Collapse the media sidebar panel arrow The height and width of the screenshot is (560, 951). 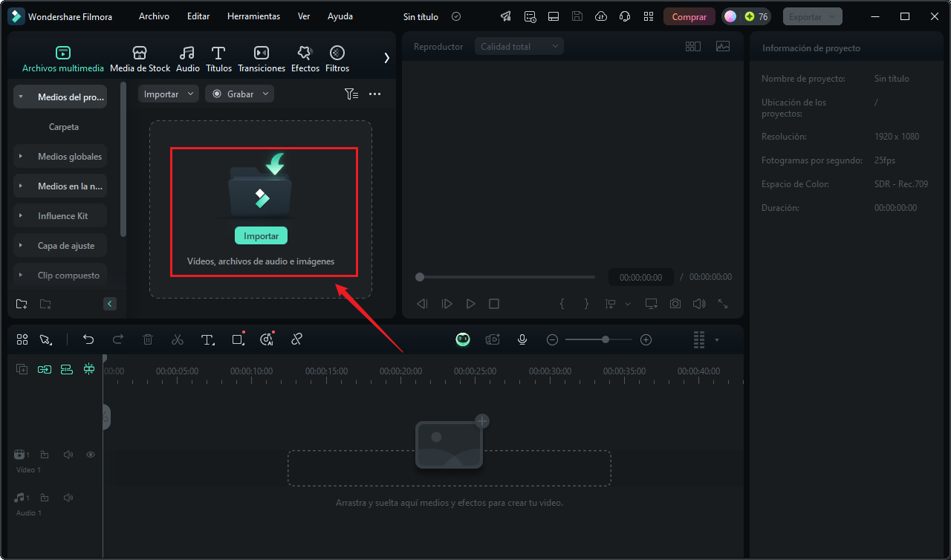coord(110,304)
